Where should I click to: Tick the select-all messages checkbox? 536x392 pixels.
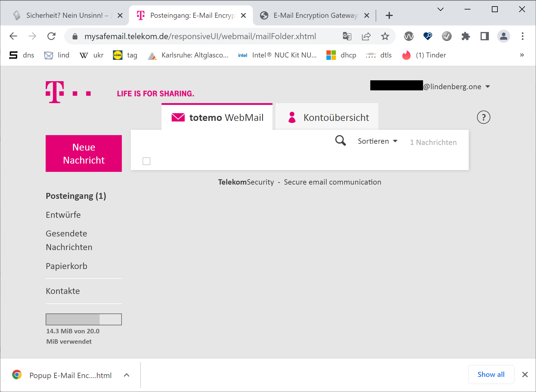pos(146,161)
